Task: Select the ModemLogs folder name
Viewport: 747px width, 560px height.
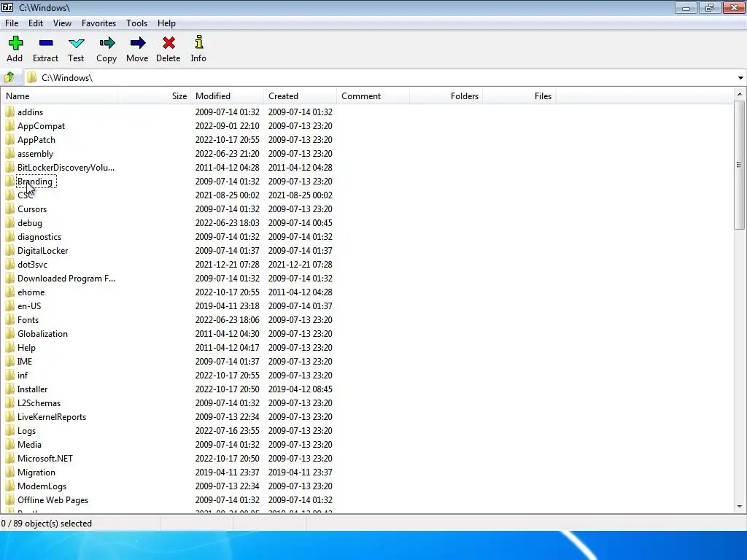Action: coord(42,486)
